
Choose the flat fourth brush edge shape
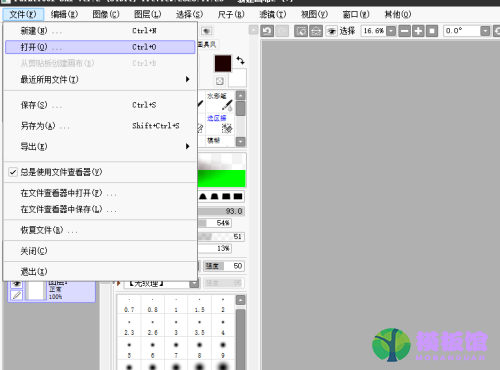[238, 196]
